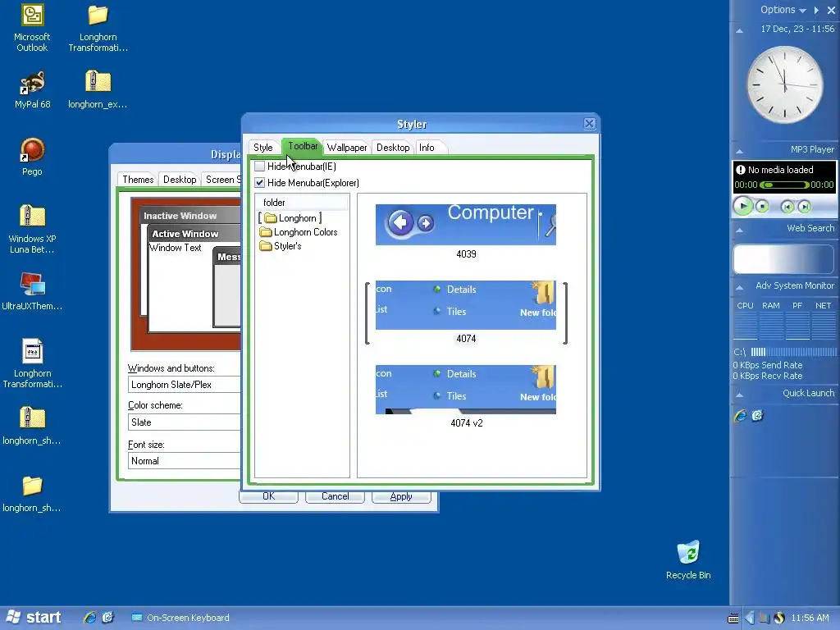Open the Style tab in Styler
Image resolution: width=840 pixels, height=630 pixels.
[x=263, y=148]
